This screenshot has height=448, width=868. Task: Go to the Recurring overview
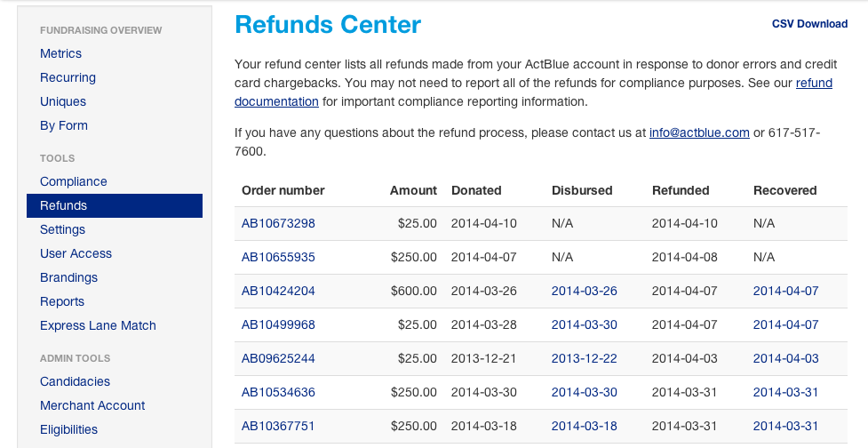tap(68, 77)
